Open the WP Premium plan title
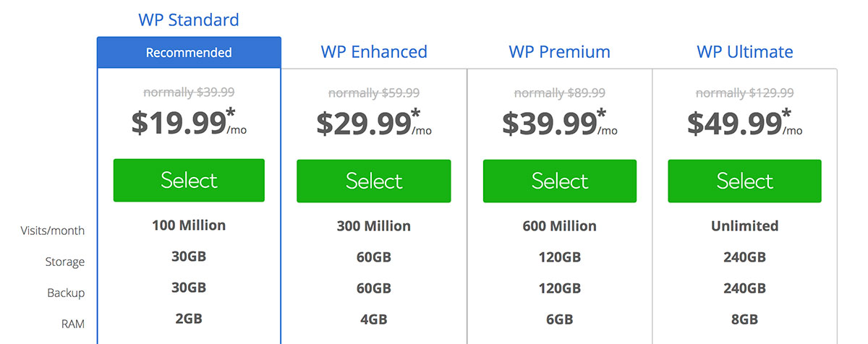 (x=559, y=52)
